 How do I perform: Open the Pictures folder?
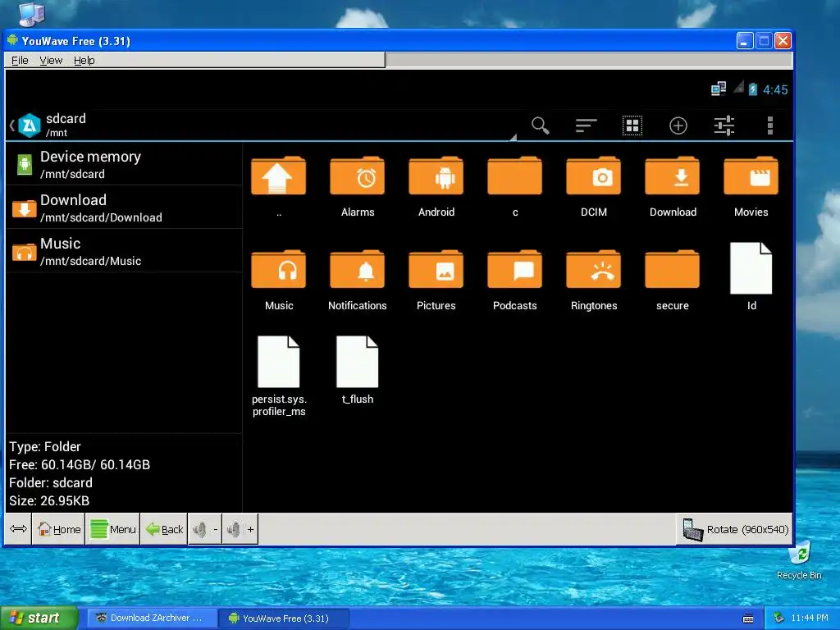(436, 281)
